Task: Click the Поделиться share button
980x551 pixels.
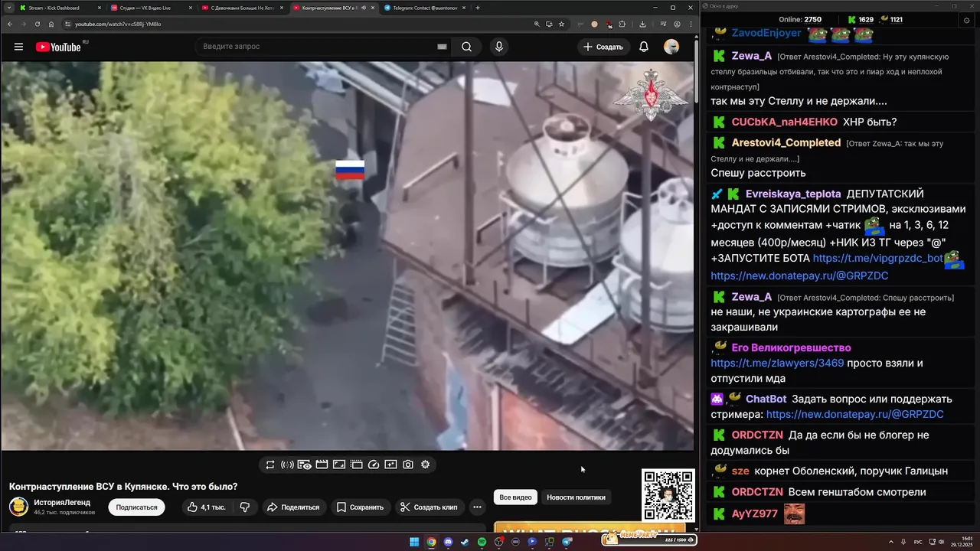Action: [293, 507]
